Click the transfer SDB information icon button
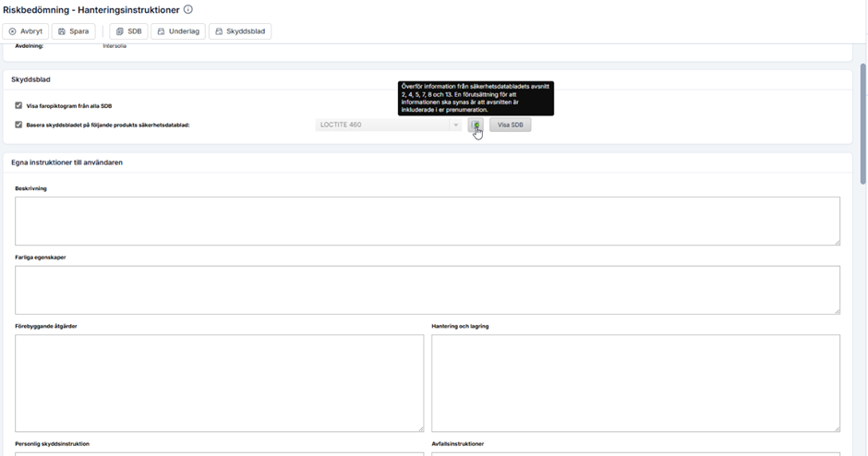 pos(476,125)
